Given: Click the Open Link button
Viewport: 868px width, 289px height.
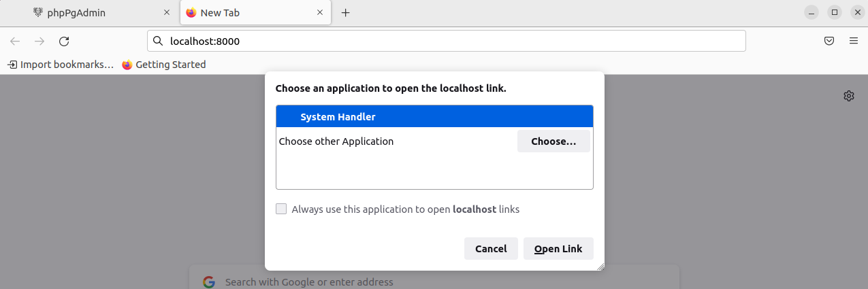Looking at the screenshot, I should click(558, 249).
